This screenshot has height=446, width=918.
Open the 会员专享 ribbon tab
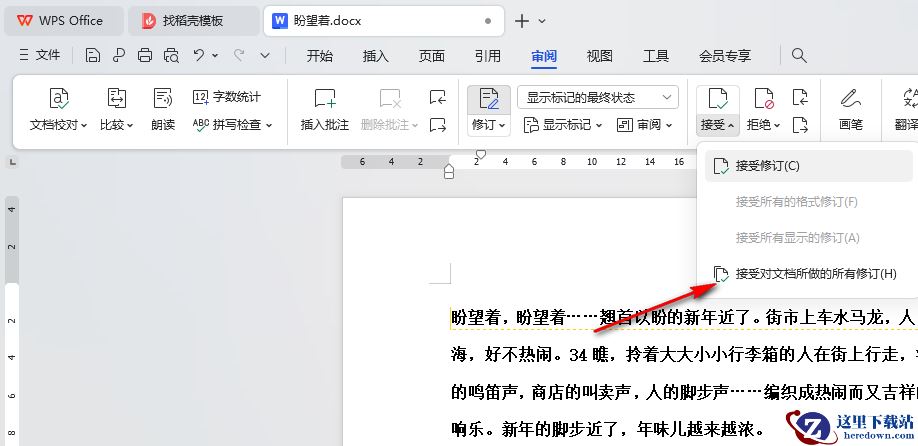(725, 56)
